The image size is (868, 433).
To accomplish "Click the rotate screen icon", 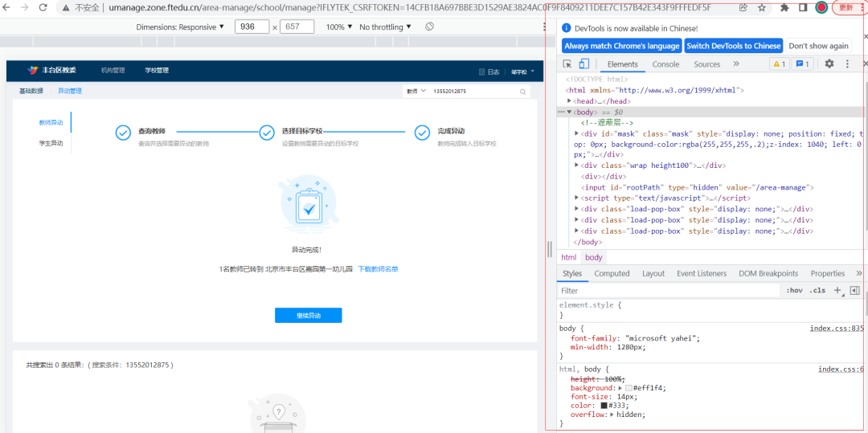I will click(430, 27).
